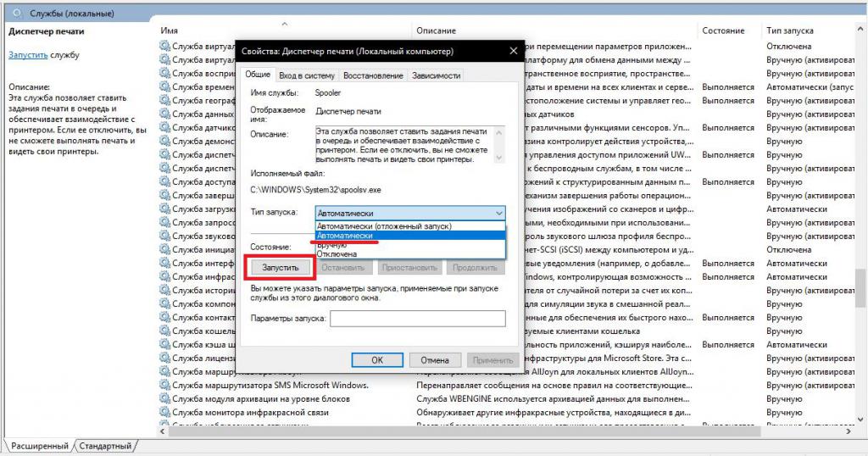Click service name value Spooler in dialog
The height and width of the screenshot is (456, 868).
(328, 93)
